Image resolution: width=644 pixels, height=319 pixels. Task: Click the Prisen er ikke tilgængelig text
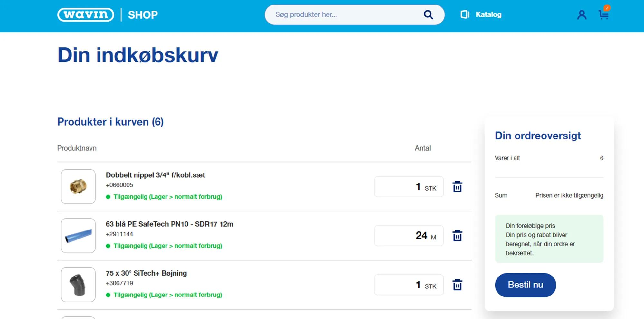pyautogui.click(x=569, y=195)
